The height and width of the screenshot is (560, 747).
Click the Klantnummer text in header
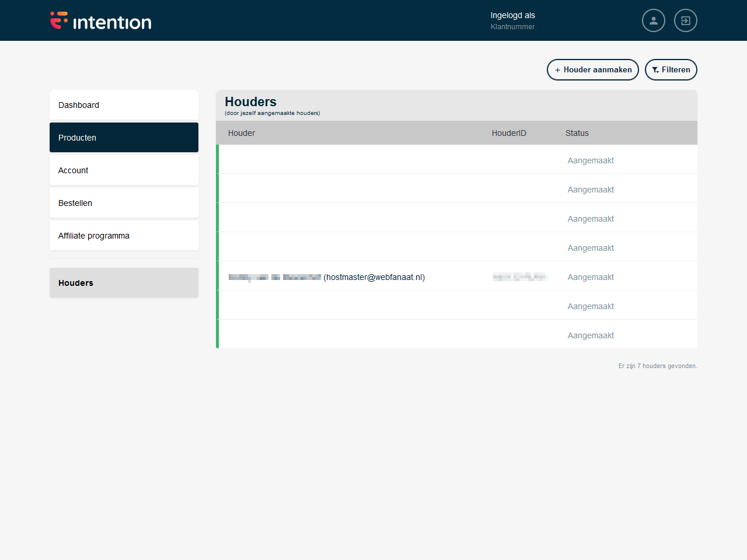[x=512, y=27]
